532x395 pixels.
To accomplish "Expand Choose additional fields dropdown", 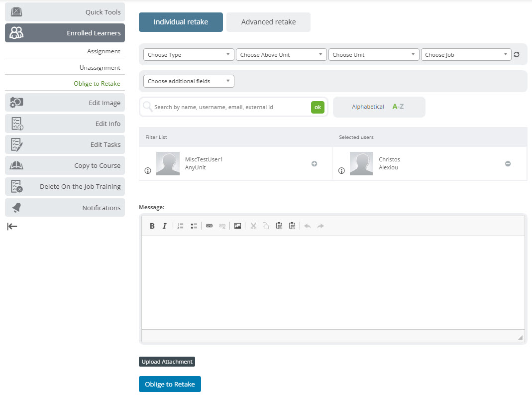I will pos(189,81).
